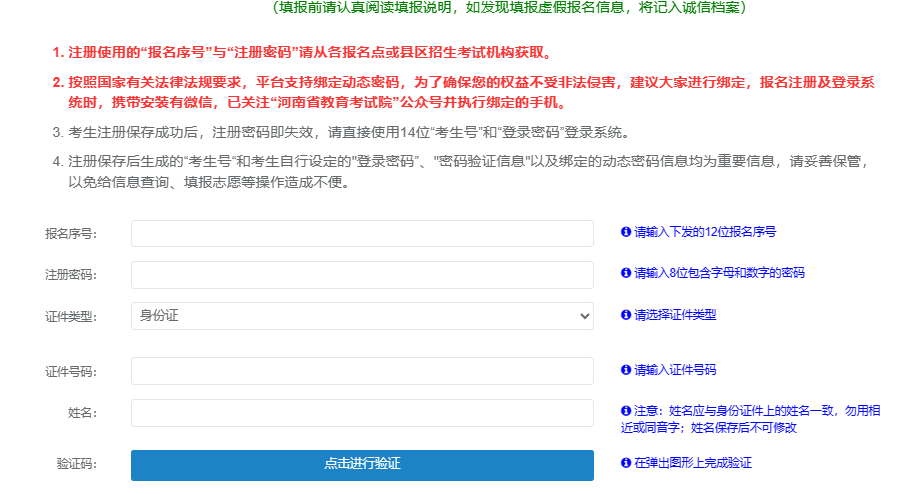Click info icon beside 请输入下发的12位报名序号
The width and height of the screenshot is (901, 494).
pyautogui.click(x=626, y=231)
